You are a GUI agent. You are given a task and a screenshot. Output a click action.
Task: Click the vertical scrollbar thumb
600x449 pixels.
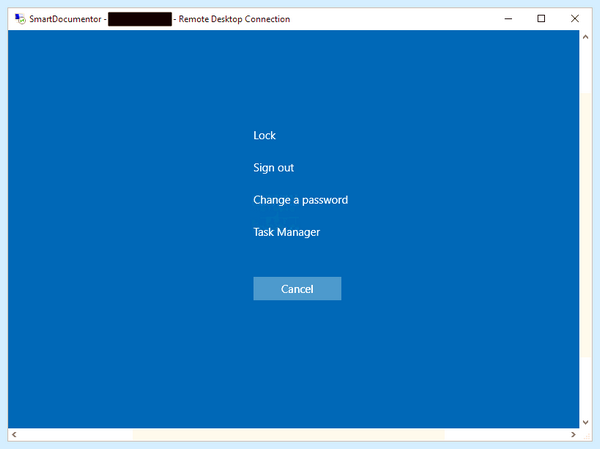click(585, 225)
